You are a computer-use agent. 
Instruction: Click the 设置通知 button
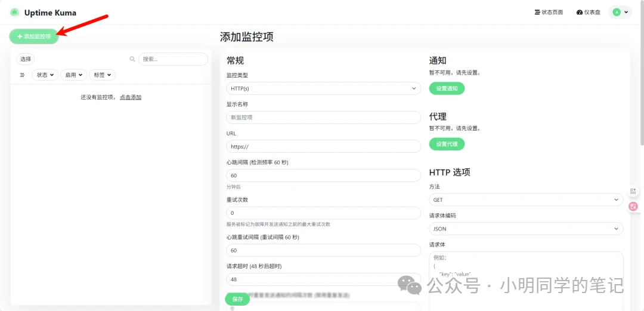click(x=447, y=88)
